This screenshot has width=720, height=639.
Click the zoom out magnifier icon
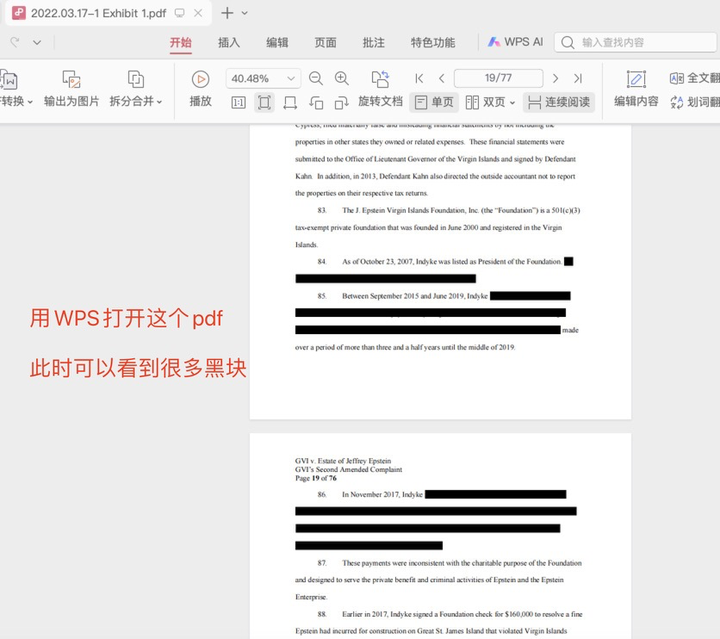click(x=316, y=78)
